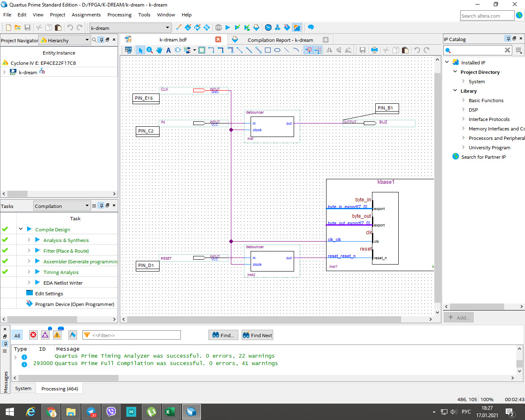Image resolution: width=525 pixels, height=420 pixels.
Task: Select the Oval drawing tool
Action: pyautogui.click(x=277, y=50)
